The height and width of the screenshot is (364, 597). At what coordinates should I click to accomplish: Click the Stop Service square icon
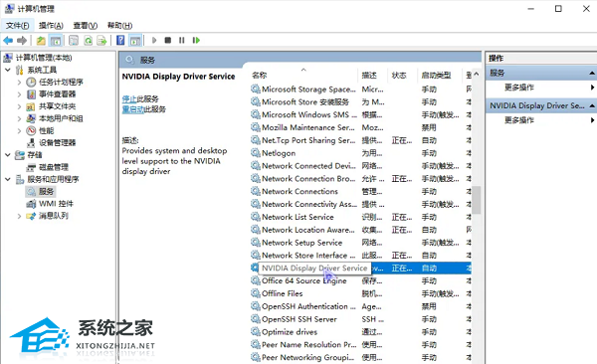click(167, 40)
